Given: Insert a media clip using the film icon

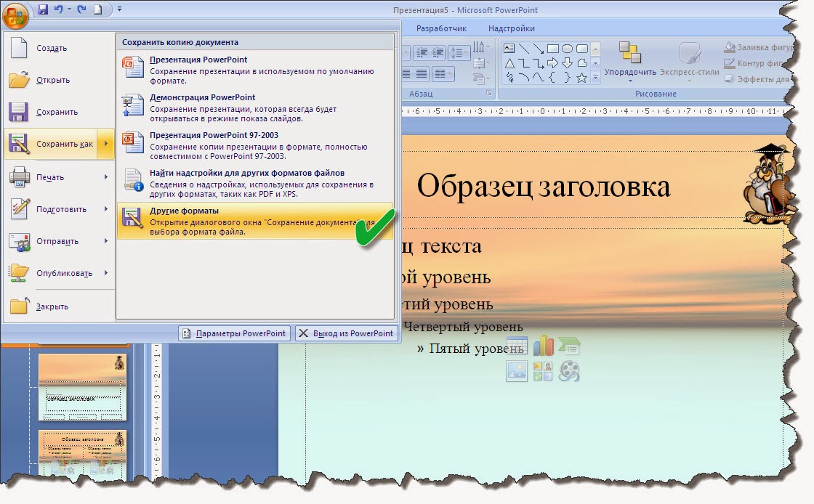Looking at the screenshot, I should click(571, 370).
